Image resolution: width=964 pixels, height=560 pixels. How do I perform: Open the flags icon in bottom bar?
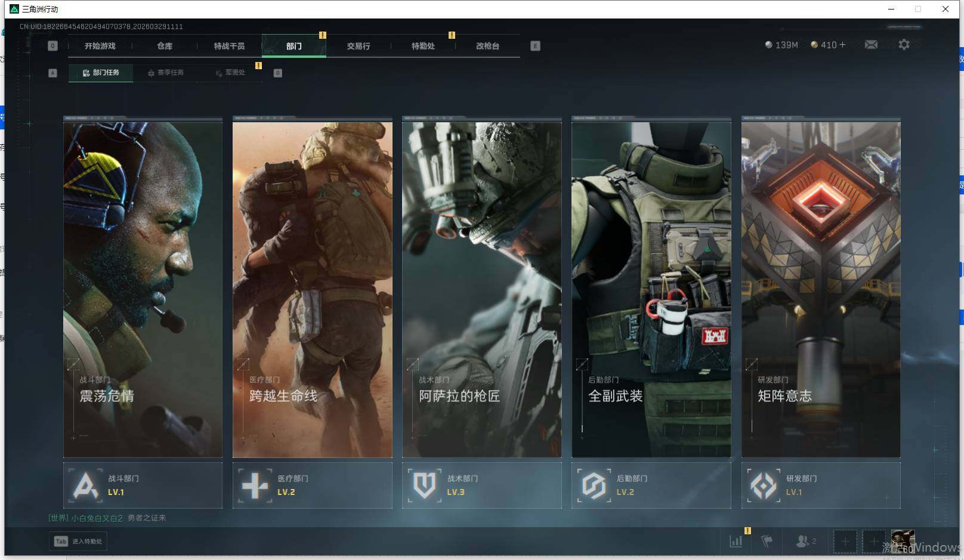(x=767, y=542)
